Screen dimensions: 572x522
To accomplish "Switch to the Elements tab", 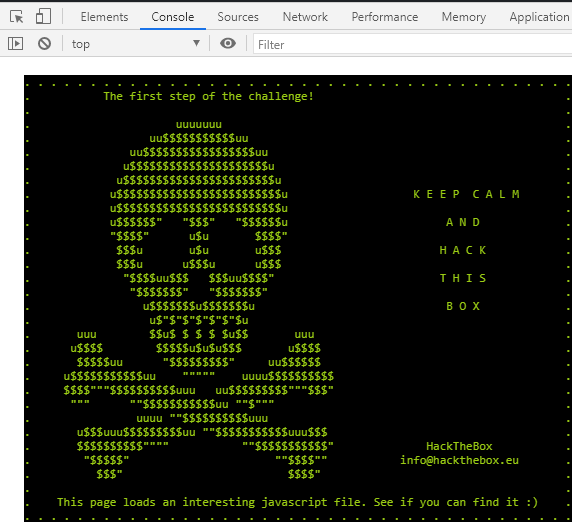I will click(104, 17).
